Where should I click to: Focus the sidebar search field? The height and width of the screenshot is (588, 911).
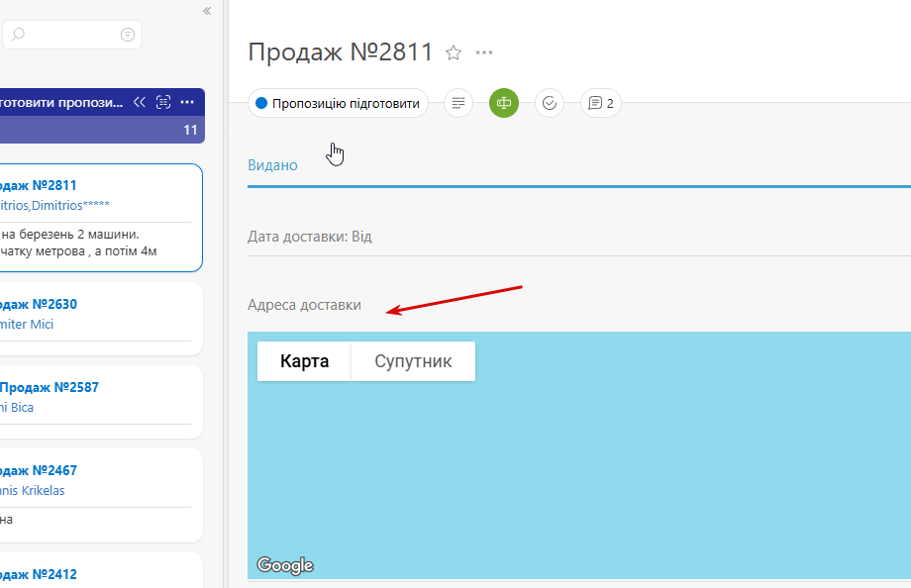coord(72,35)
